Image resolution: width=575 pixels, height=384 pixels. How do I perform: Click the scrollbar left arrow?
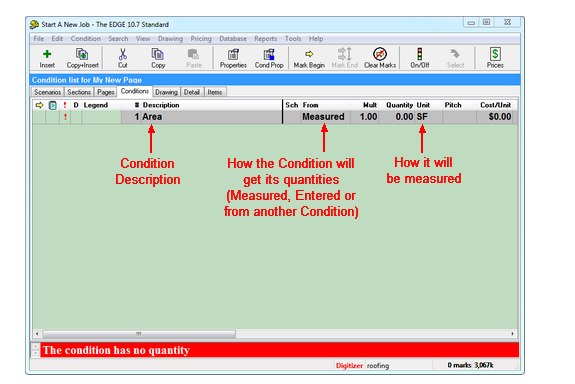(x=37, y=334)
